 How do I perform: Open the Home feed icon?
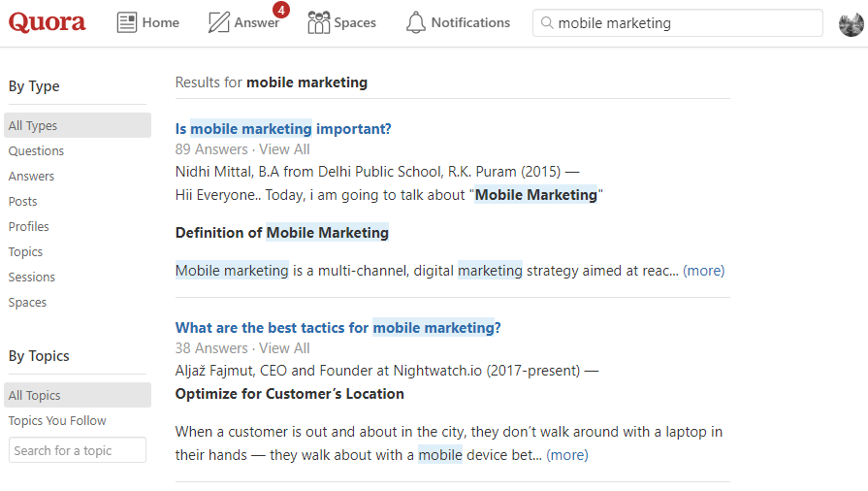coord(127,22)
